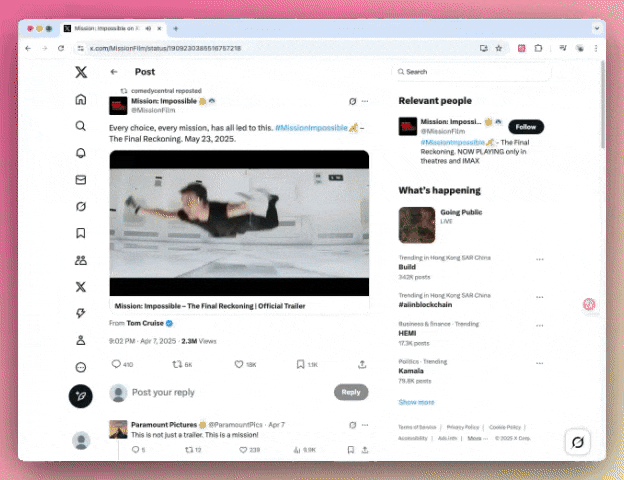Reply icon with 5 on the Paramount Pictures comment
This screenshot has width=624, height=480.
coord(138,450)
